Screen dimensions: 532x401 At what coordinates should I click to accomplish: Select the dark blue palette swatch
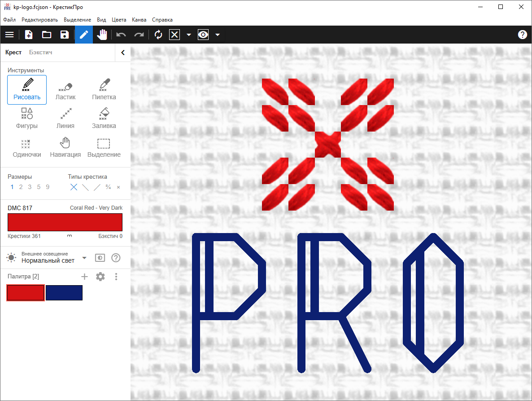64,292
